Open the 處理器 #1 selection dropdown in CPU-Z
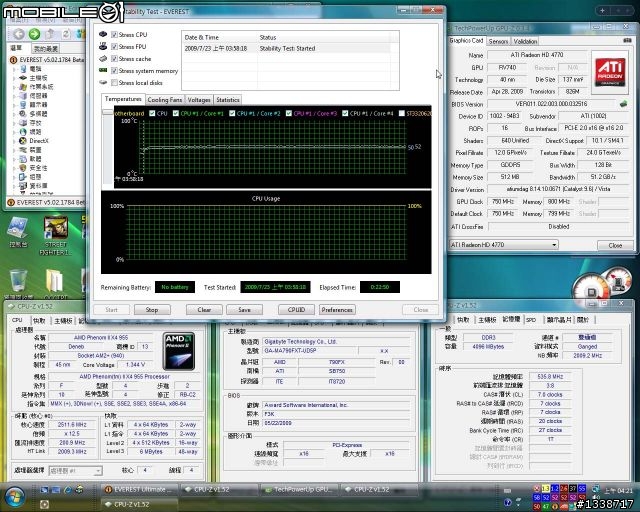This screenshot has height=512, width=640. (75, 471)
